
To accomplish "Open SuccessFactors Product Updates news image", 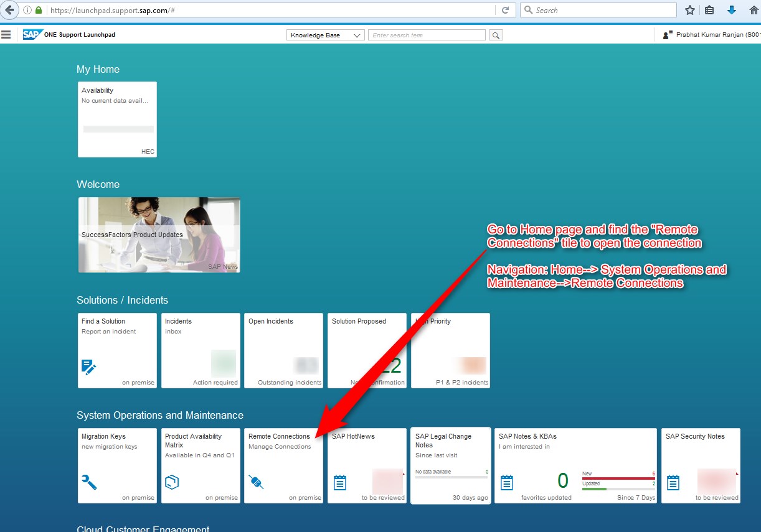I will coord(159,235).
